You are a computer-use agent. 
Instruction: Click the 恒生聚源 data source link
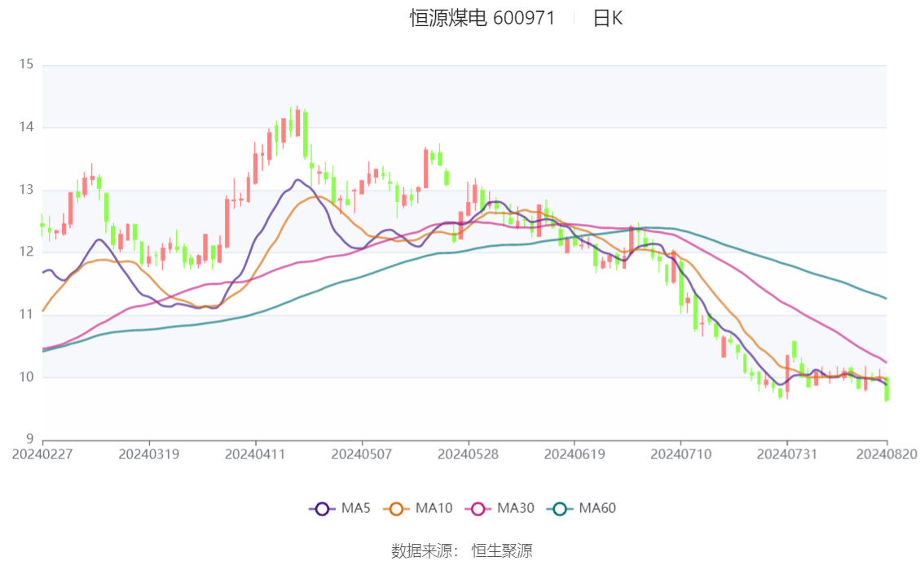point(502,550)
